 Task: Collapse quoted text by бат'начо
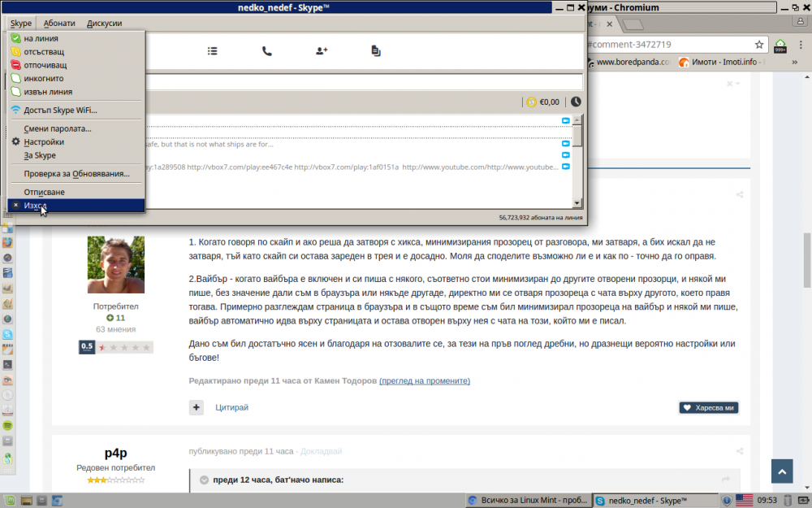coord(204,480)
